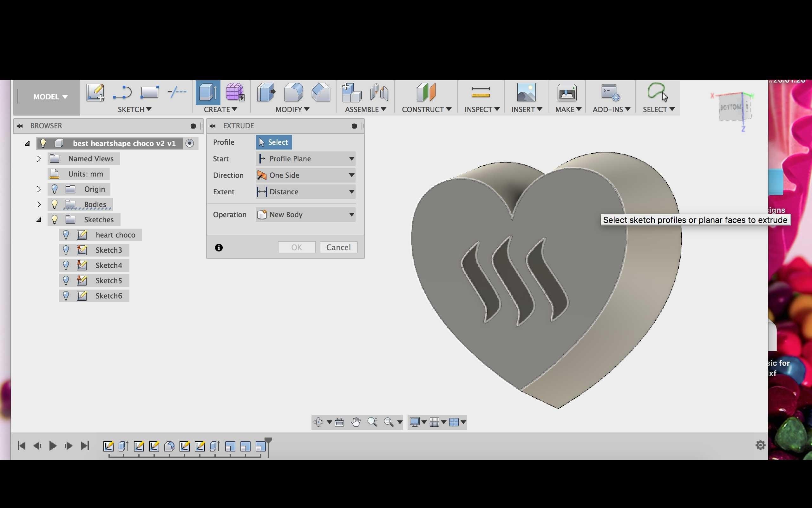The height and width of the screenshot is (508, 812).
Task: Collapse the Browser panel arrows
Action: [19, 126]
